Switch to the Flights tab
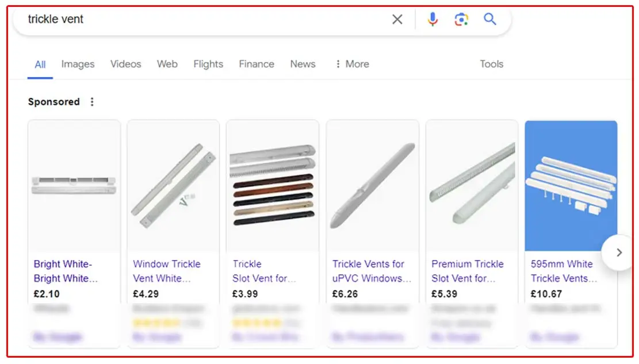639x364 pixels. 208,64
